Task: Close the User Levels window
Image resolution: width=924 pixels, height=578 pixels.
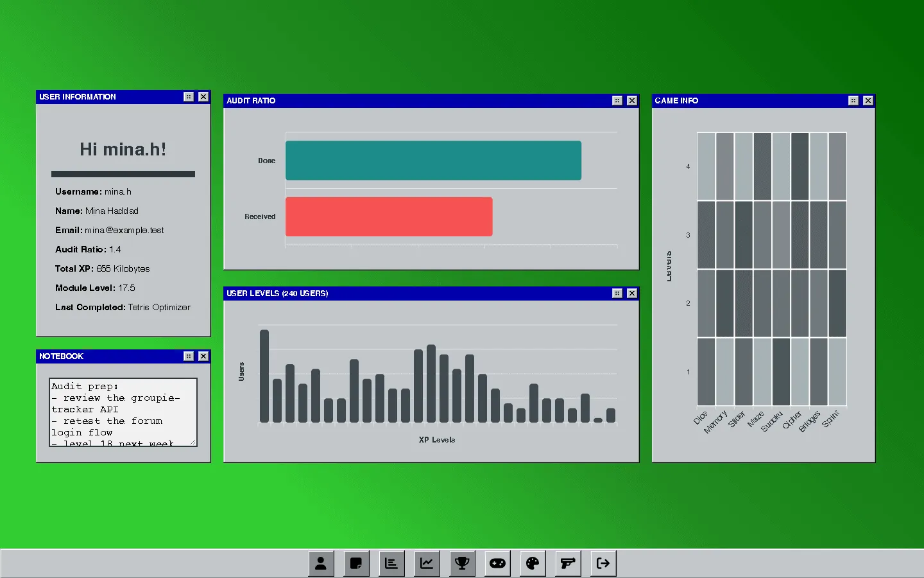Action: pos(632,293)
